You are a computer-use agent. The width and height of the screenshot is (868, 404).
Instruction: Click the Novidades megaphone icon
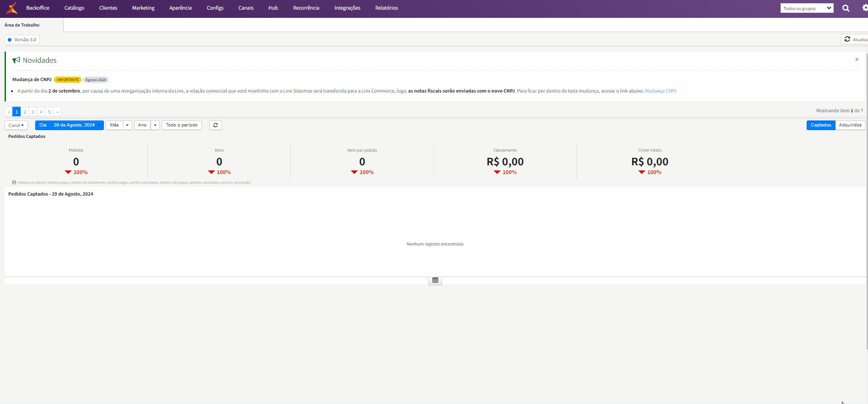(x=16, y=60)
